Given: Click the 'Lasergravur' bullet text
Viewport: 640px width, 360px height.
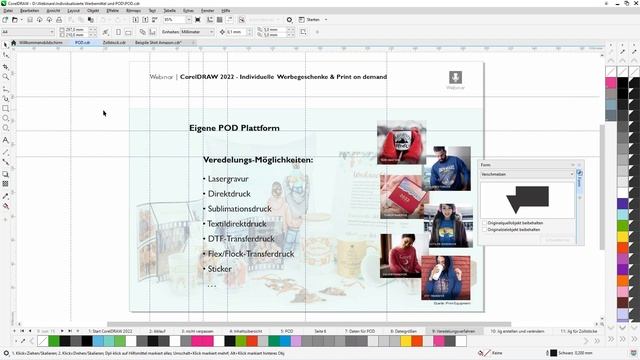Looking at the screenshot, I should [228, 179].
